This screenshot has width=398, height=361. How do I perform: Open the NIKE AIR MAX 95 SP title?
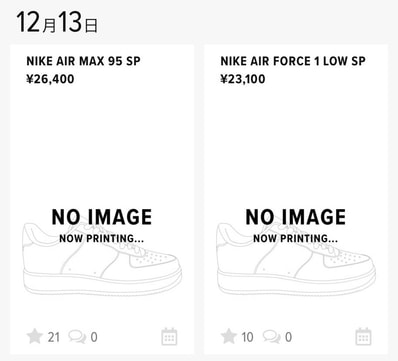coord(83,61)
